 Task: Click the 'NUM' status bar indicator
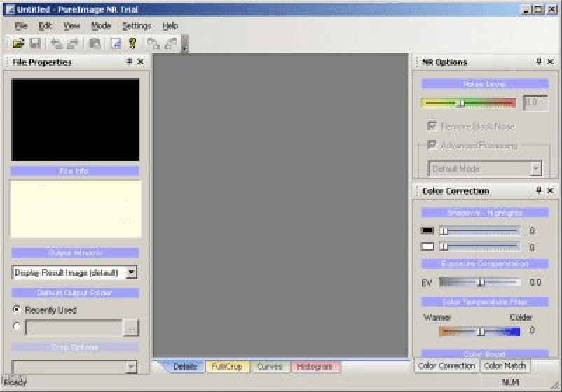pos(510,382)
